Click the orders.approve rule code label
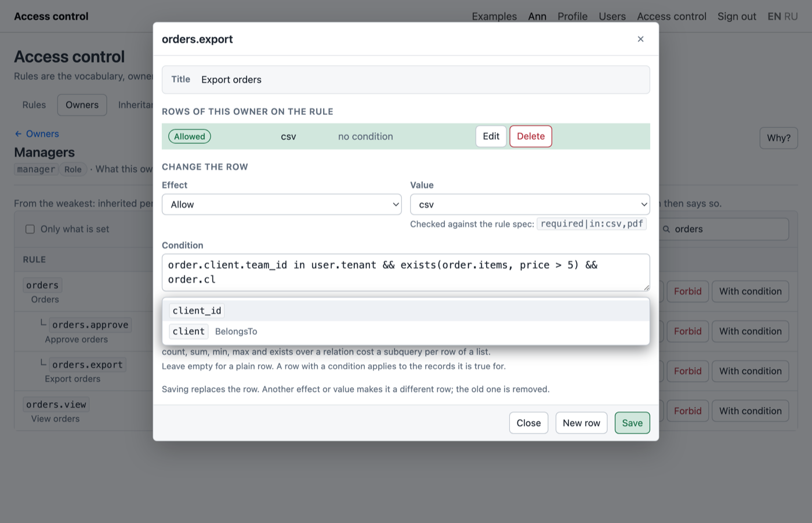The image size is (812, 523). point(90,325)
